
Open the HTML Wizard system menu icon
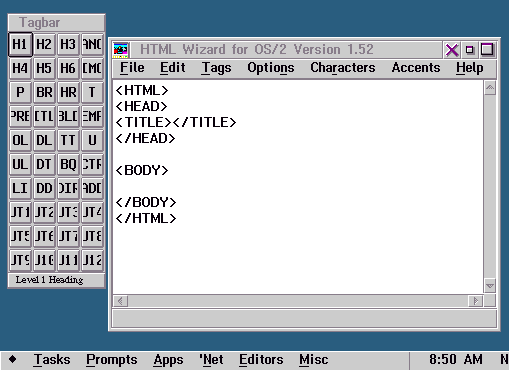click(120, 50)
